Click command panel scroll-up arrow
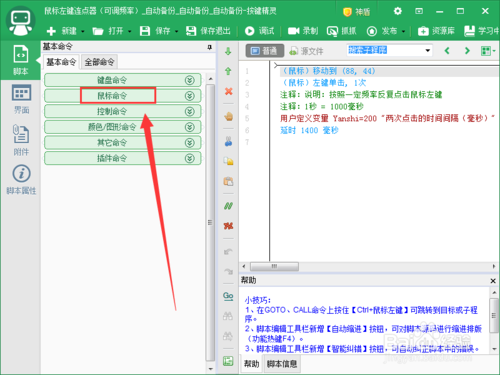This screenshot has width=500, height=375. 210,79
